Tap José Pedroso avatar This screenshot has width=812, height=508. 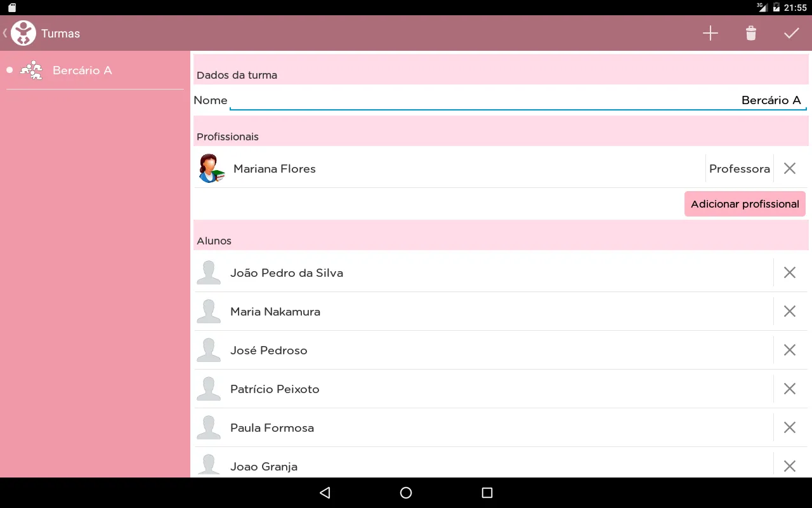coord(209,350)
